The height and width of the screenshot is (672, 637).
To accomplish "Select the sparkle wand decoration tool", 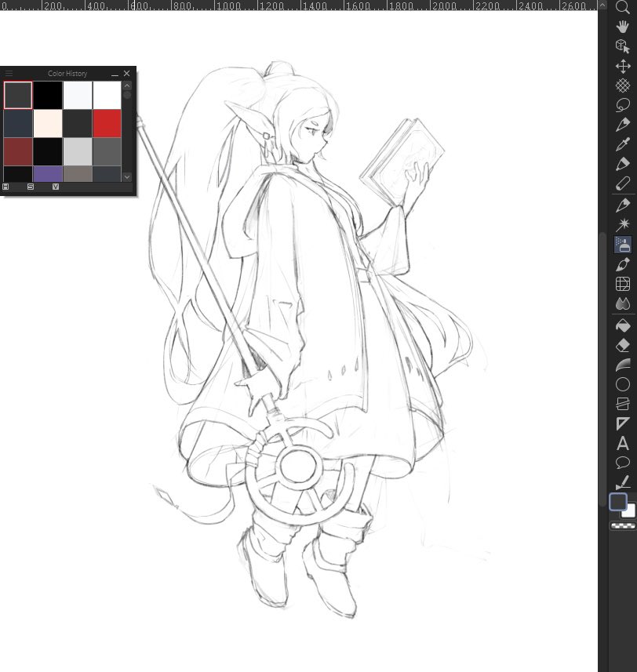I will click(x=622, y=224).
